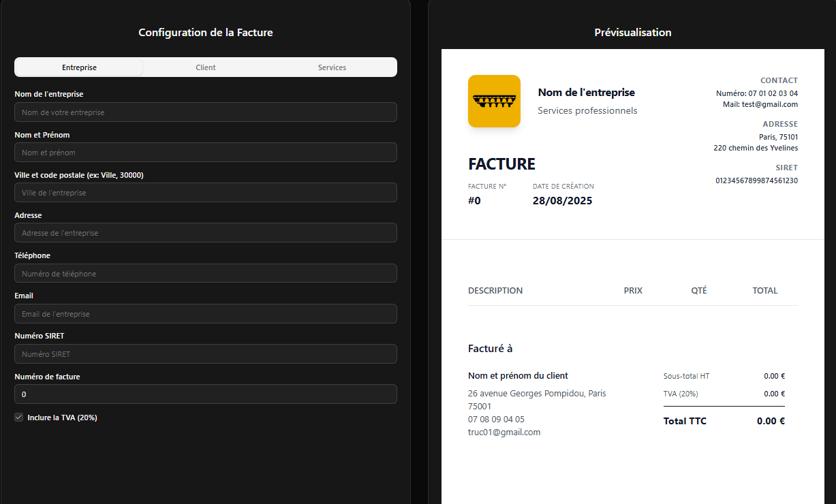
Task: Select the Adresse input field
Action: [x=205, y=233]
